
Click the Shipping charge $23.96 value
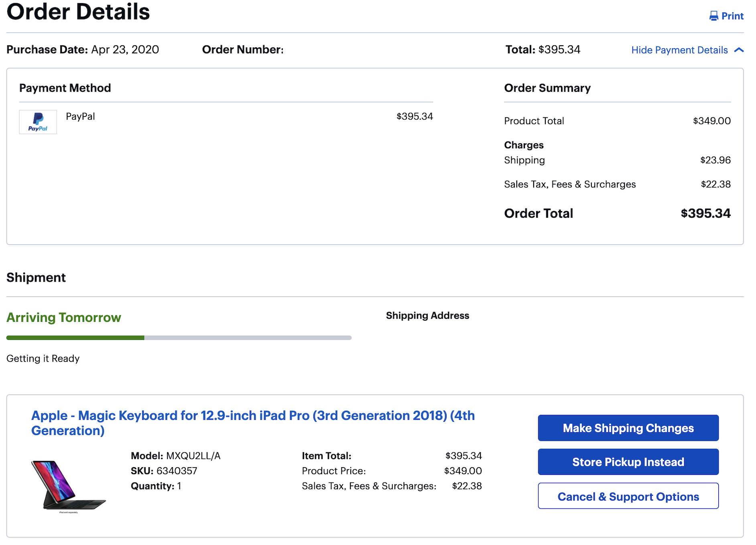715,160
